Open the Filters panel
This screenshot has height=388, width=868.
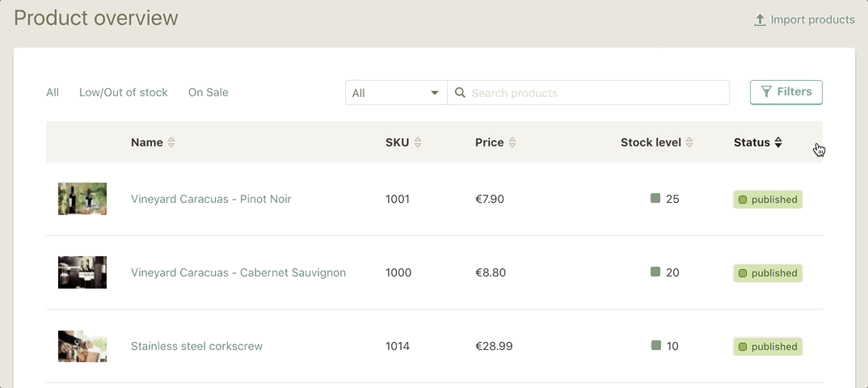coord(786,92)
